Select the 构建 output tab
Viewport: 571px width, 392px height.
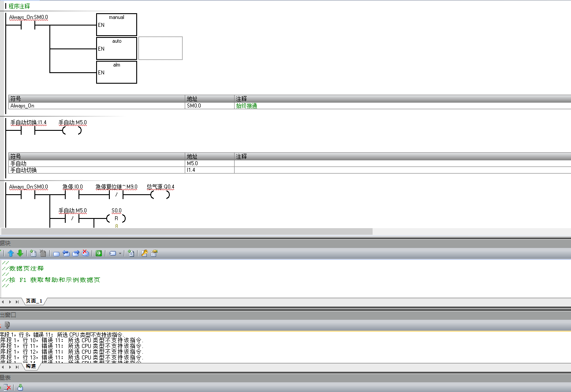pos(31,366)
